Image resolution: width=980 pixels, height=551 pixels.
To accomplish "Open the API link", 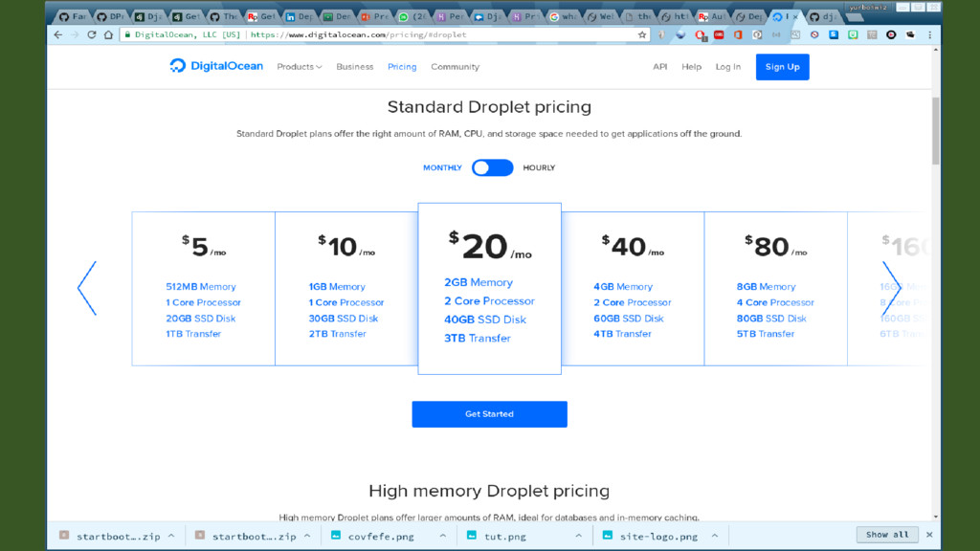I will click(x=660, y=67).
